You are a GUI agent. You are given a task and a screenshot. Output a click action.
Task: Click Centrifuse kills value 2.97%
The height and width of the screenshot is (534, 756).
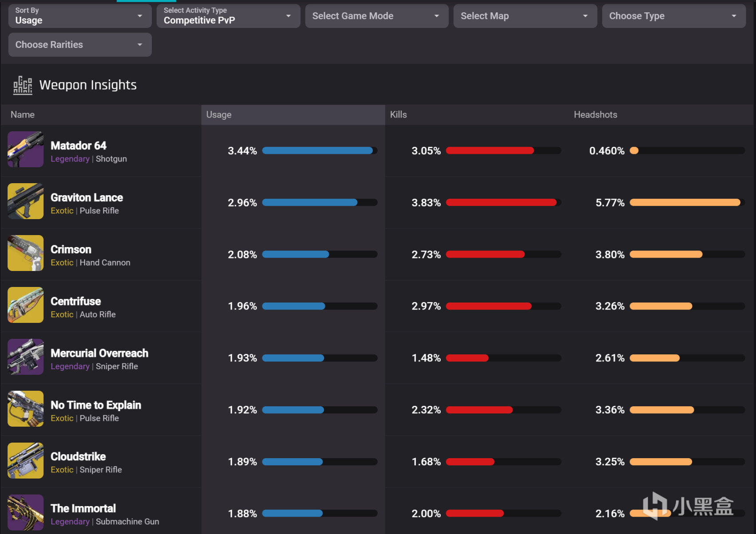coord(426,306)
